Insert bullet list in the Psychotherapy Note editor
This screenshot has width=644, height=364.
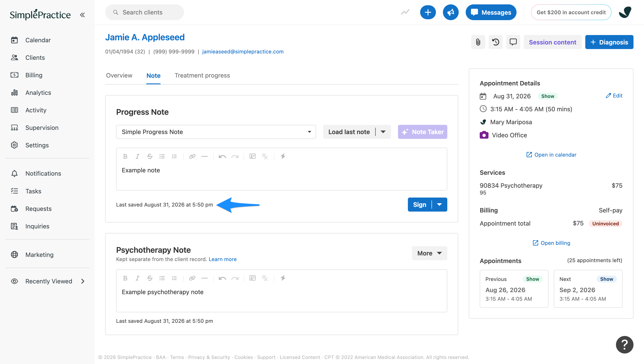162,278
